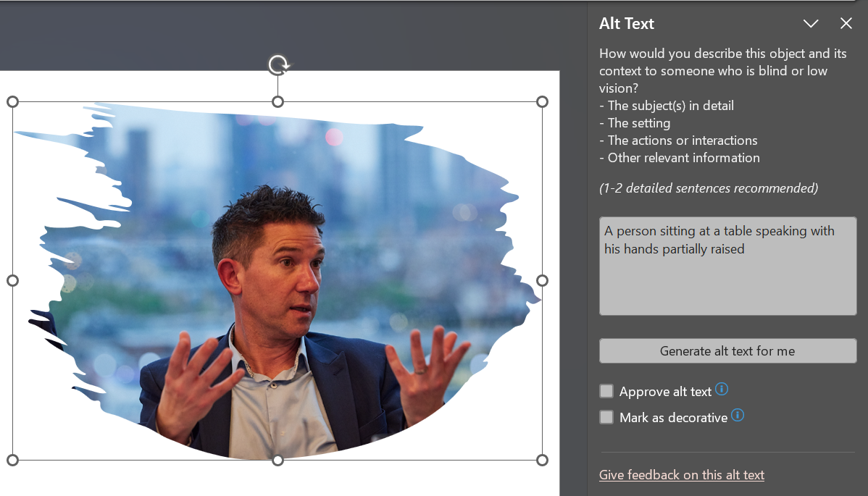
Task: Show info icon next to Mark as decorative
Action: [738, 415]
